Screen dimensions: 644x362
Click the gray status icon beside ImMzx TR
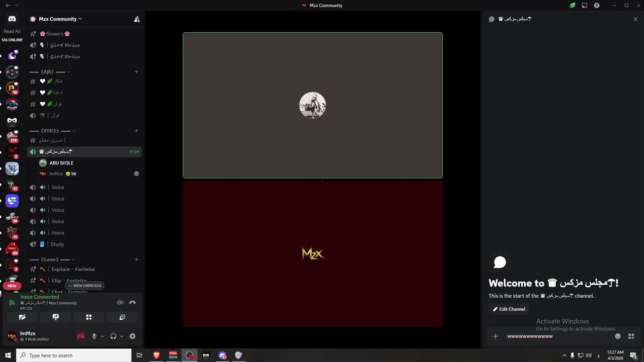(x=136, y=174)
